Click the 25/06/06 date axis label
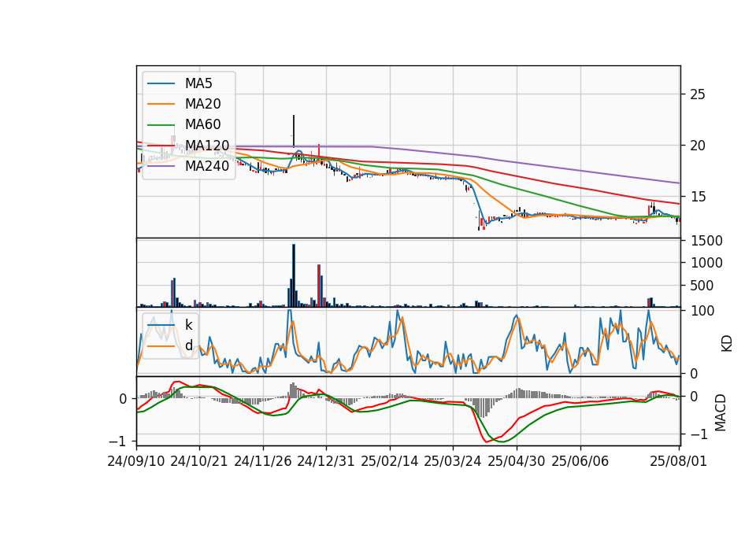 [580, 461]
